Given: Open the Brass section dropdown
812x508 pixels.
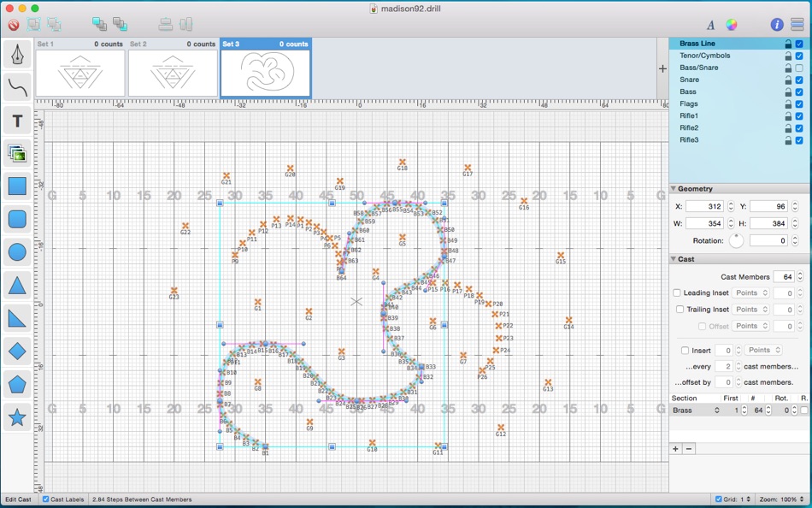Looking at the screenshot, I should (696, 410).
